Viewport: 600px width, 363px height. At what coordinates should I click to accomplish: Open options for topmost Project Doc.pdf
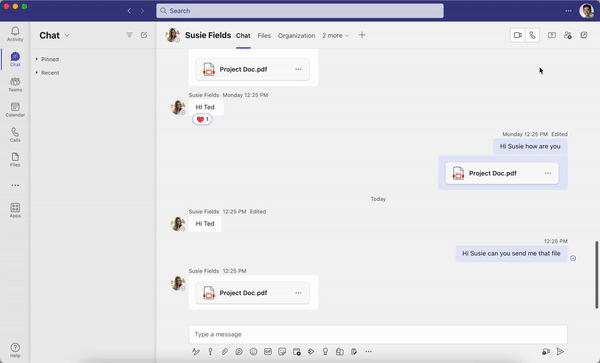pyautogui.click(x=298, y=69)
